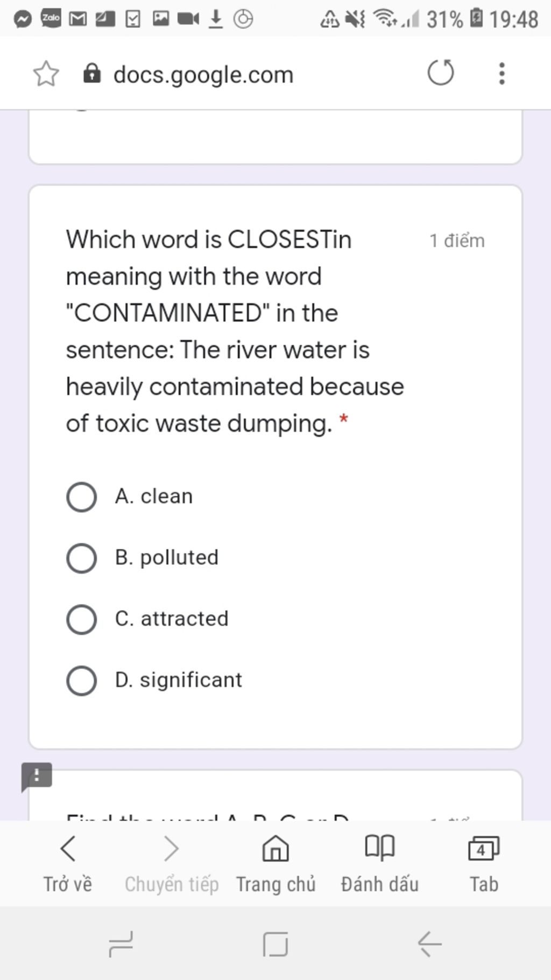Tap the Android back arrow
This screenshot has width=551, height=980.
pyautogui.click(x=429, y=944)
